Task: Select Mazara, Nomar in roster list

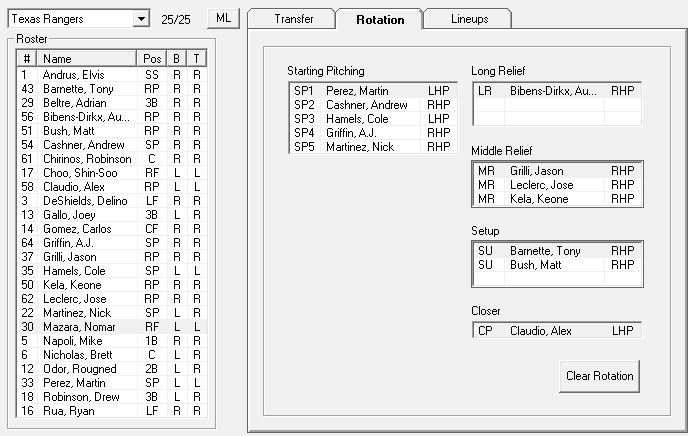Action: click(87, 327)
